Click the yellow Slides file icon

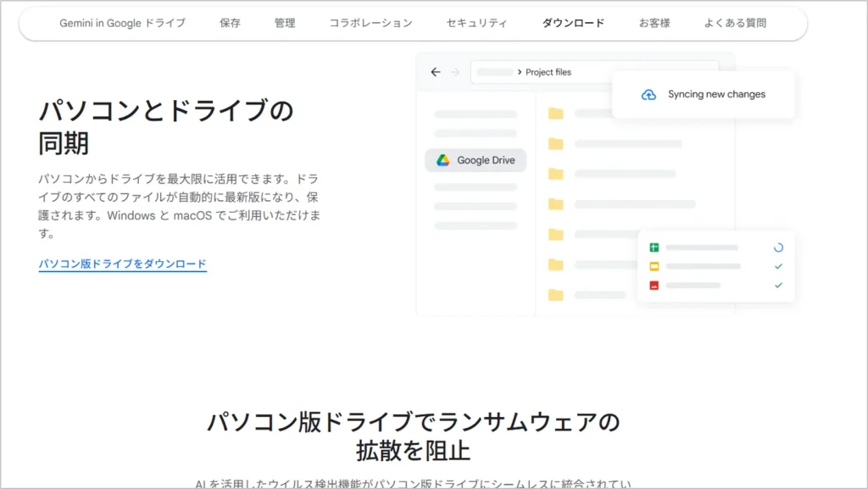point(654,266)
